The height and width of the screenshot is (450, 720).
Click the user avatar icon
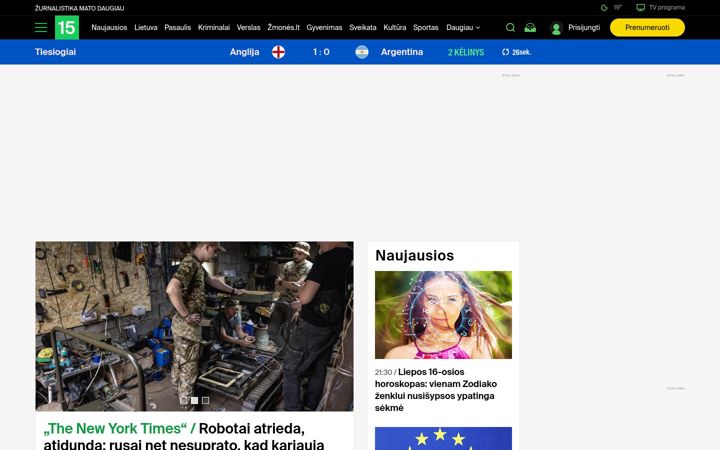(556, 28)
